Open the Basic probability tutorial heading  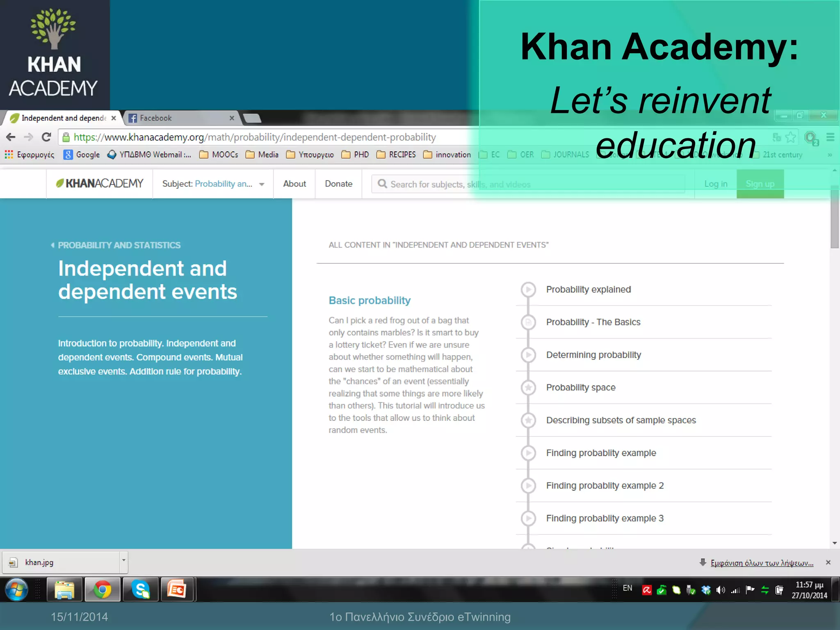tap(370, 301)
